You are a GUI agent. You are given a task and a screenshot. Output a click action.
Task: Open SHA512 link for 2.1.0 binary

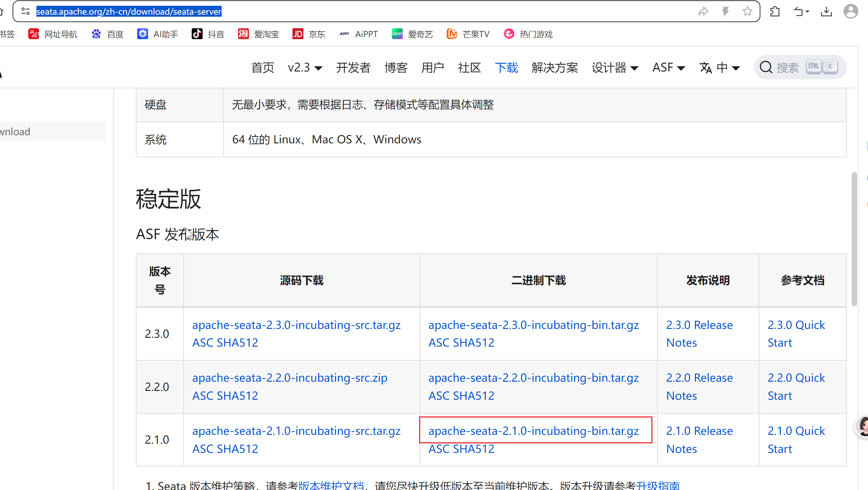point(473,449)
